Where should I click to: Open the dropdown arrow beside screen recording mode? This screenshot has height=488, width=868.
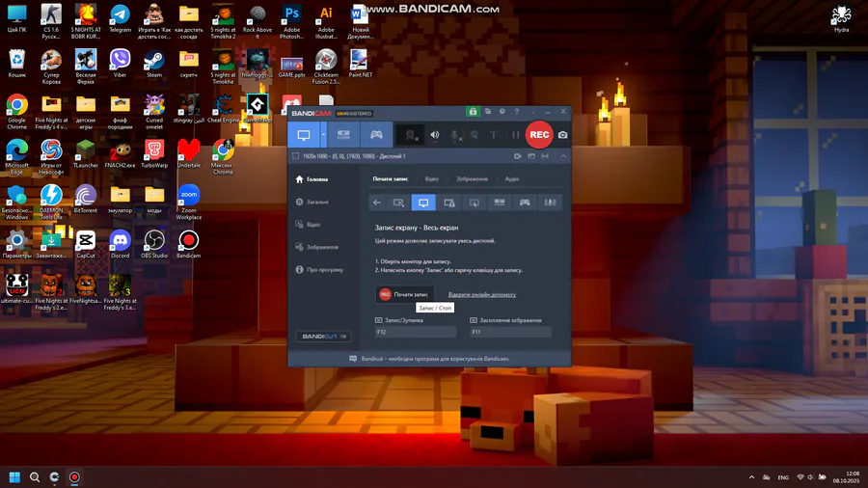point(323,134)
